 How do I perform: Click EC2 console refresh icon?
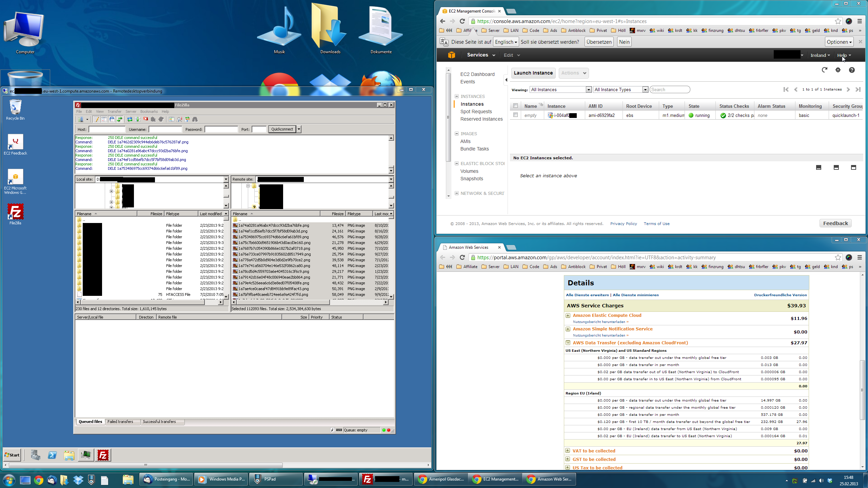[x=824, y=70]
